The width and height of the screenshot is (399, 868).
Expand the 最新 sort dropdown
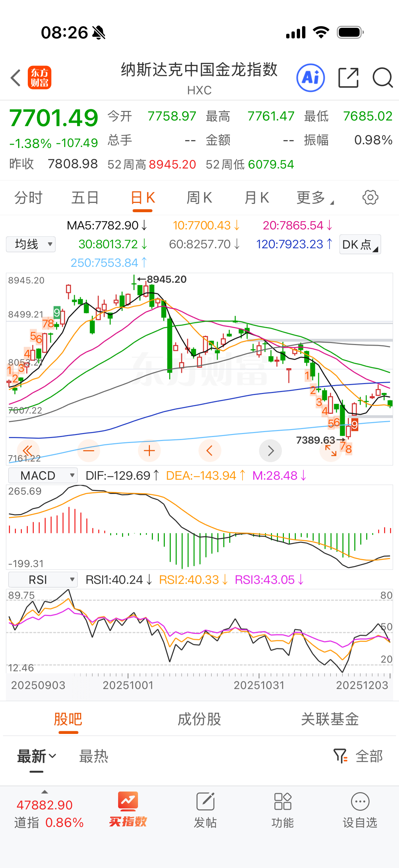click(x=36, y=756)
